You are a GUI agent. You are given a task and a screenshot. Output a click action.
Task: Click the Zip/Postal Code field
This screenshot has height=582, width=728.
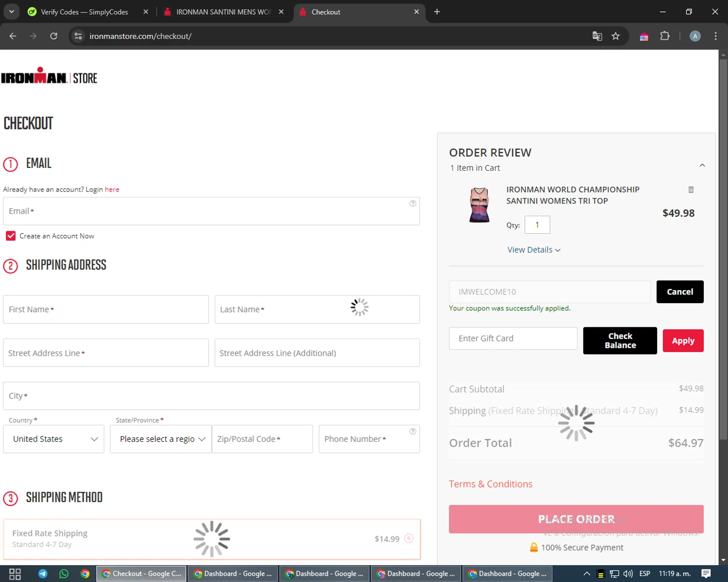click(262, 439)
